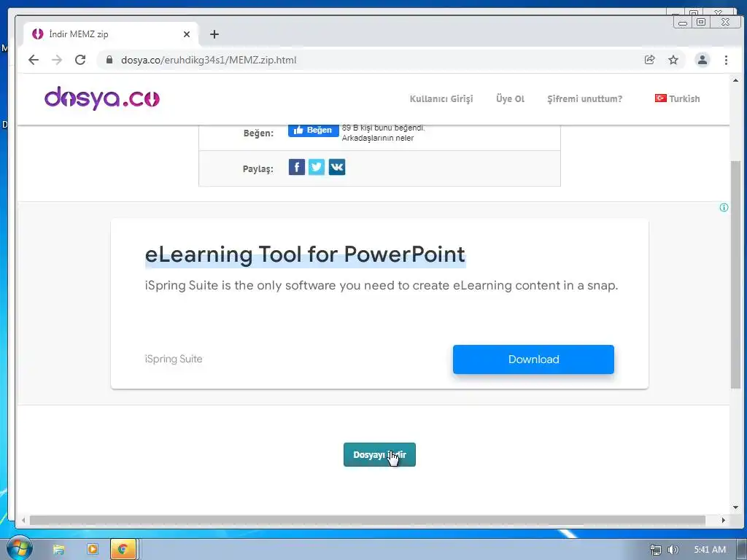Reload the dosya.co page
This screenshot has height=560, width=747.
click(80, 60)
